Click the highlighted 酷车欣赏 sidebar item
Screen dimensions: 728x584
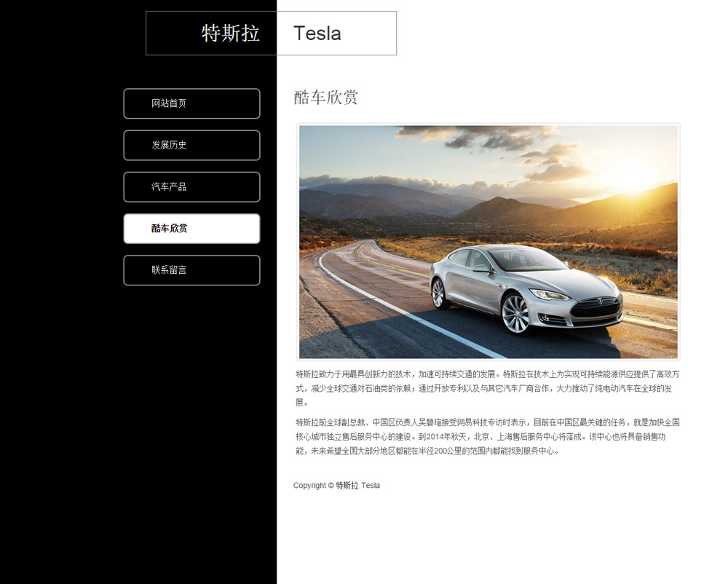(191, 229)
